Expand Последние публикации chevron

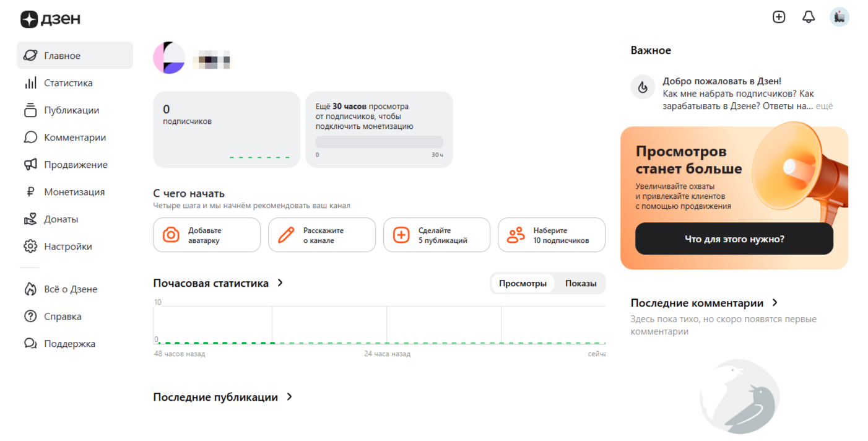point(289,397)
